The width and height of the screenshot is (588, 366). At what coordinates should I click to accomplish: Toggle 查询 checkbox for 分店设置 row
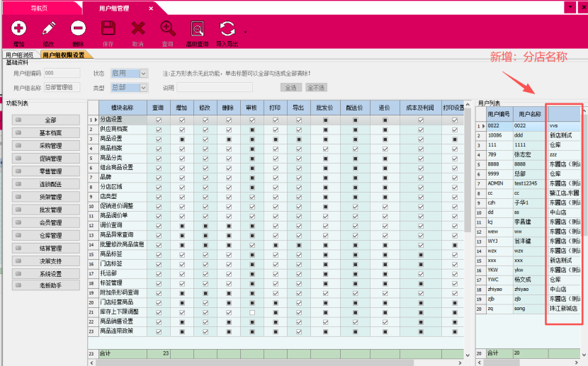pyautogui.click(x=159, y=120)
